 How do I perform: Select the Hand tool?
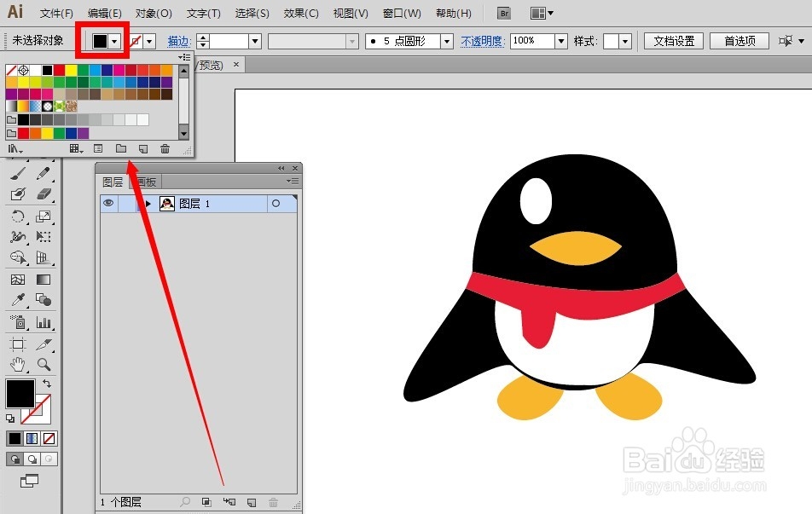tap(18, 365)
